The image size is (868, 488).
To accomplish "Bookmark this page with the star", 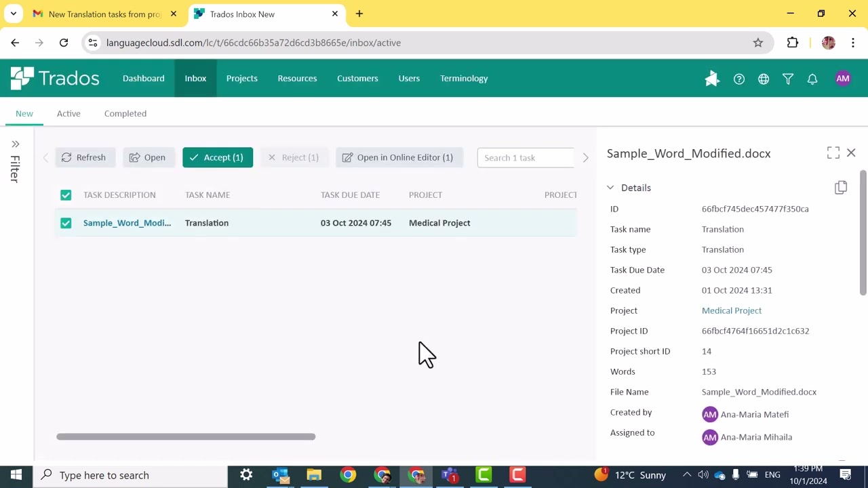I will (758, 43).
